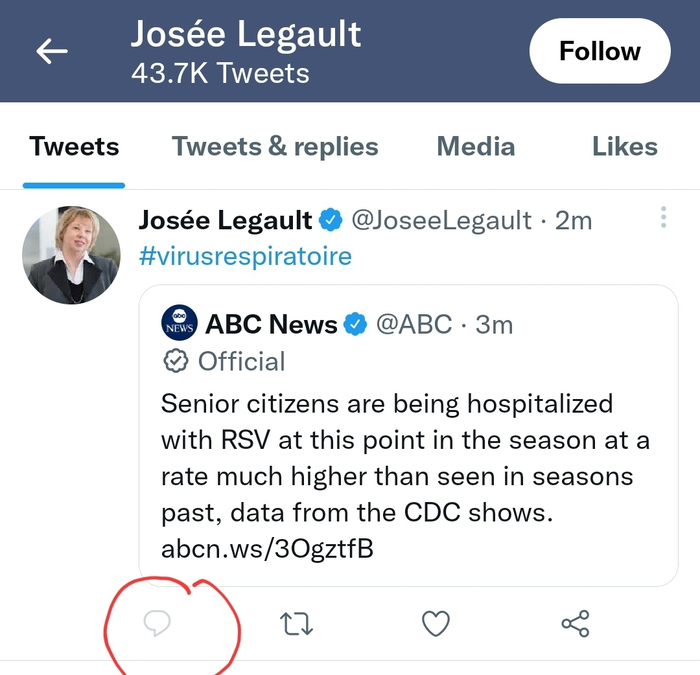
Task: Click ABC News verified checkmark badge
Action: point(354,324)
